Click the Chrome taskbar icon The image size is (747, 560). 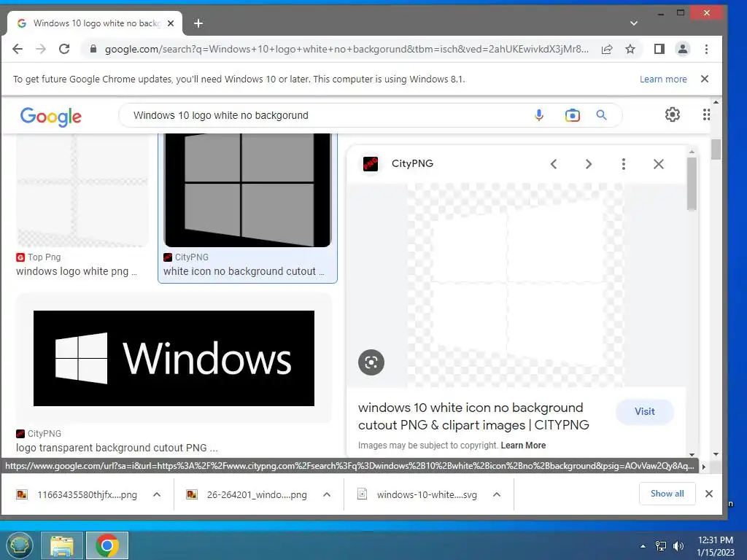click(x=107, y=545)
